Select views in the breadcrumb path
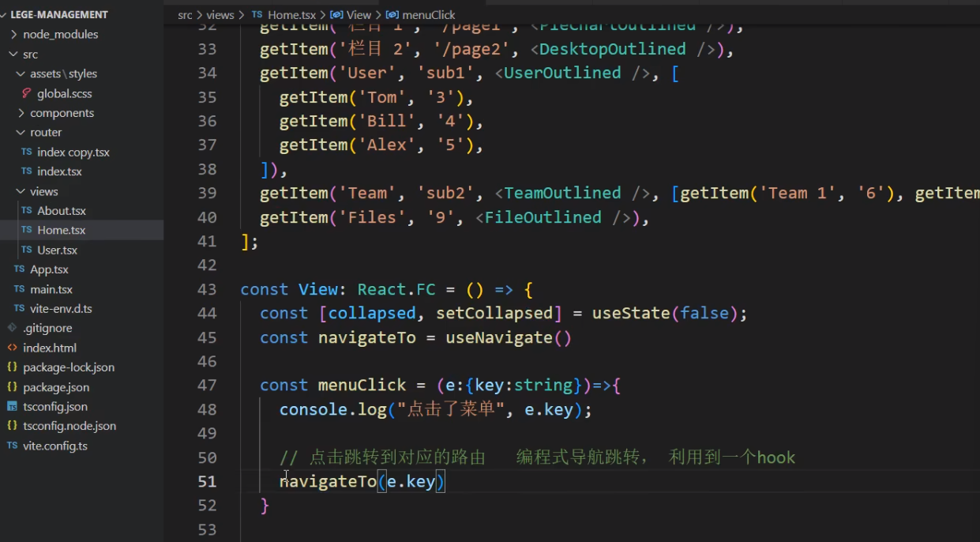This screenshot has width=980, height=542. click(220, 15)
